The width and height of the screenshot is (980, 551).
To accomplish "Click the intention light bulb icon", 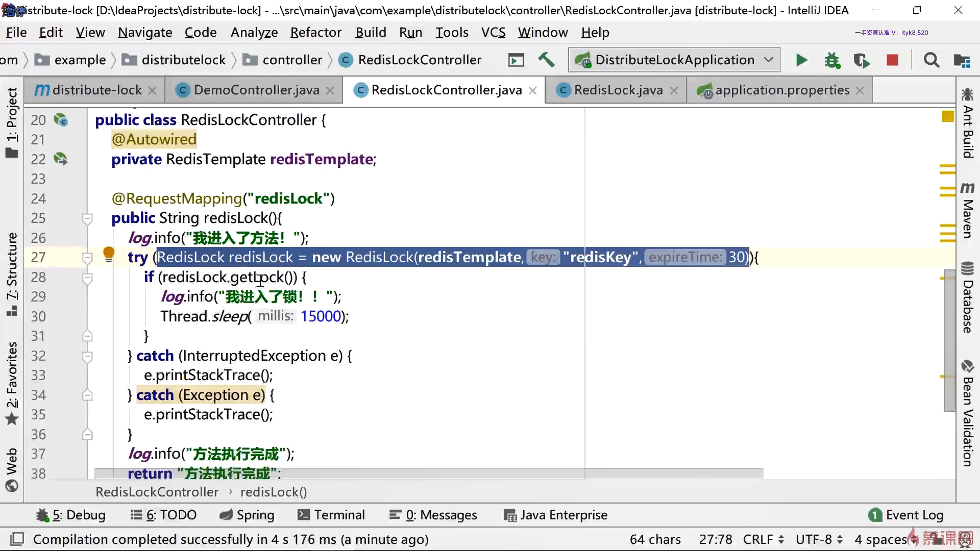I will (109, 254).
